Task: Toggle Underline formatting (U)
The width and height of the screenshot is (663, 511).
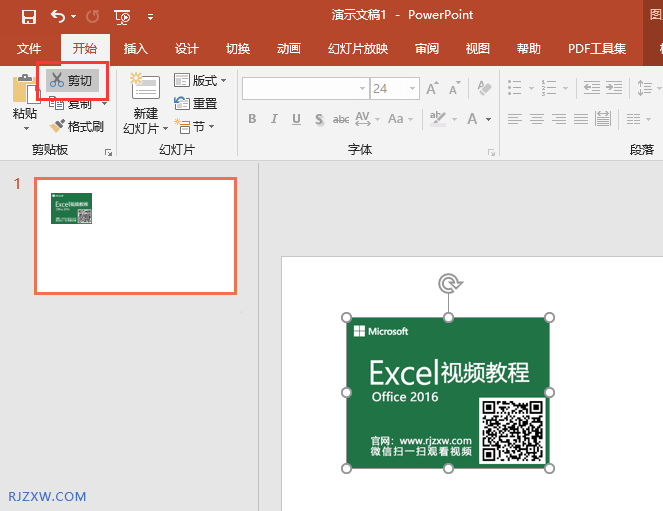Action: point(296,119)
